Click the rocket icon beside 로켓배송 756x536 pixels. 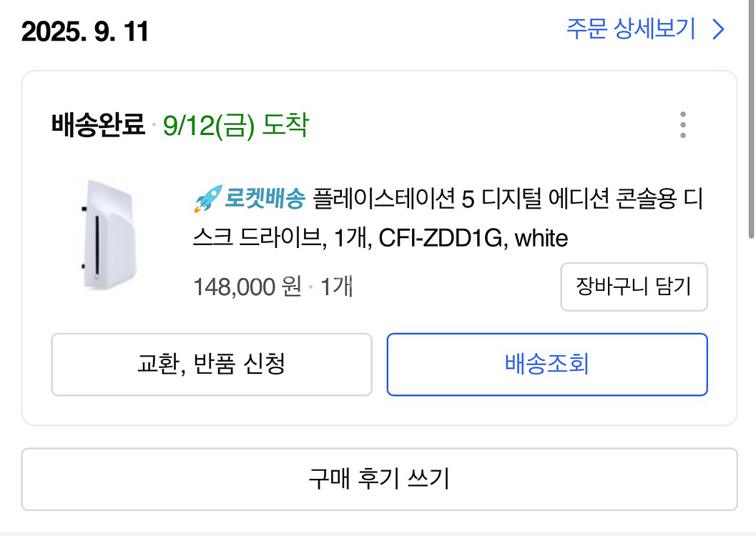pyautogui.click(x=207, y=199)
